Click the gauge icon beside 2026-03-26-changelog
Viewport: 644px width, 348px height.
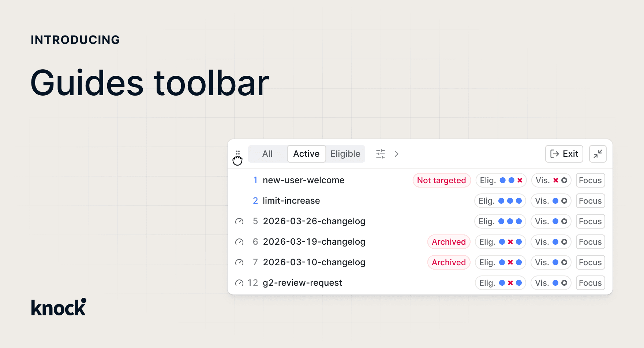239,222
